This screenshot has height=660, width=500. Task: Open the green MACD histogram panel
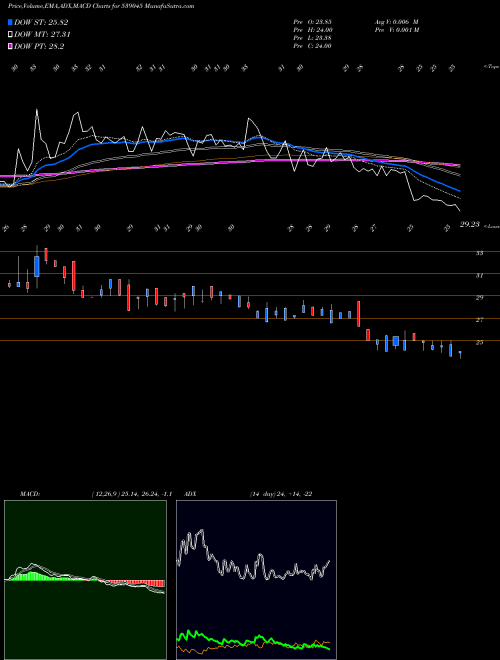coord(85,580)
